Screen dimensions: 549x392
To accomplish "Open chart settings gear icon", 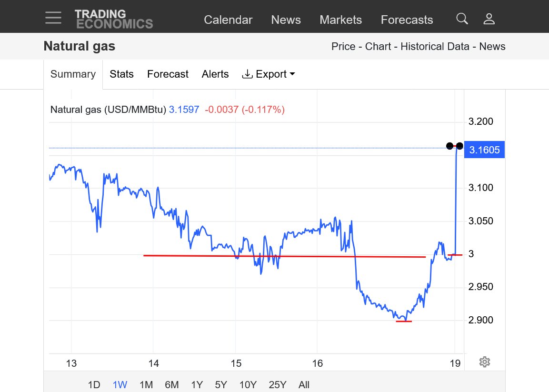I will [485, 362].
